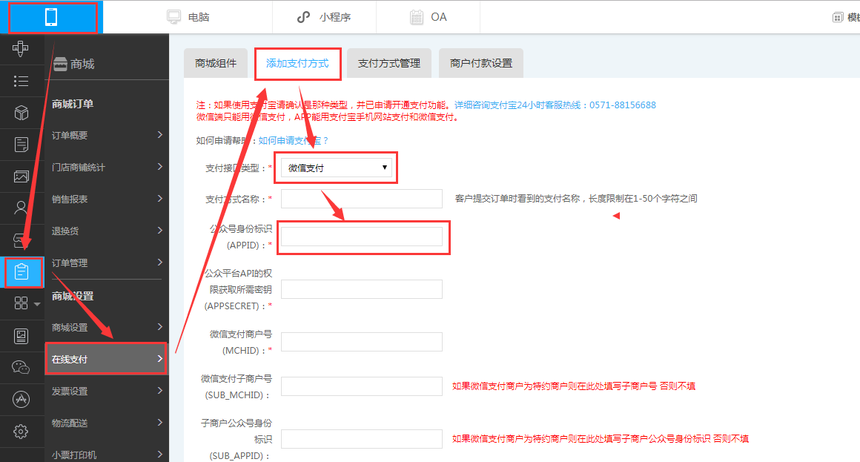This screenshot has height=462, width=860.
Task: Click the framed portrait icon in sidebar
Action: [x=21, y=336]
